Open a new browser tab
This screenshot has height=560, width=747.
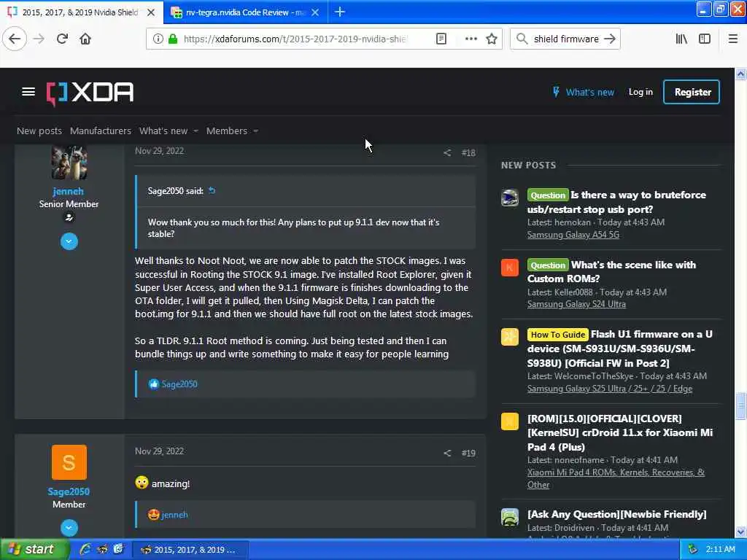[340, 12]
